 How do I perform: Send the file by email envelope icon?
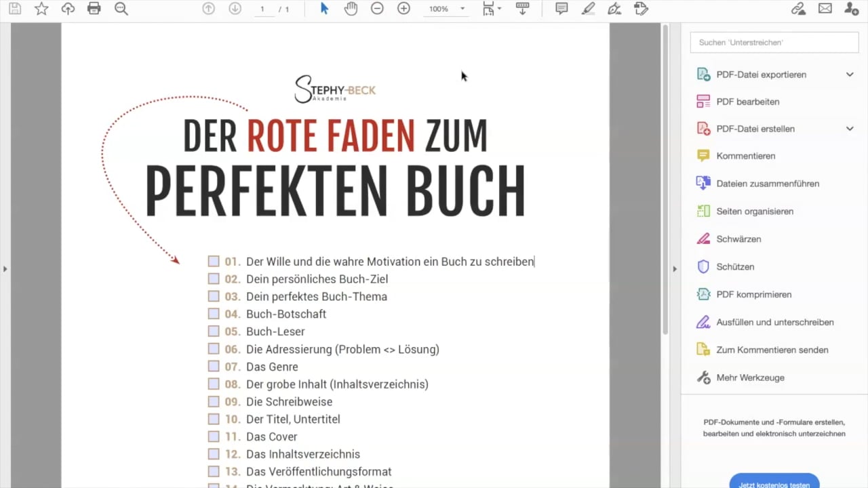(825, 9)
